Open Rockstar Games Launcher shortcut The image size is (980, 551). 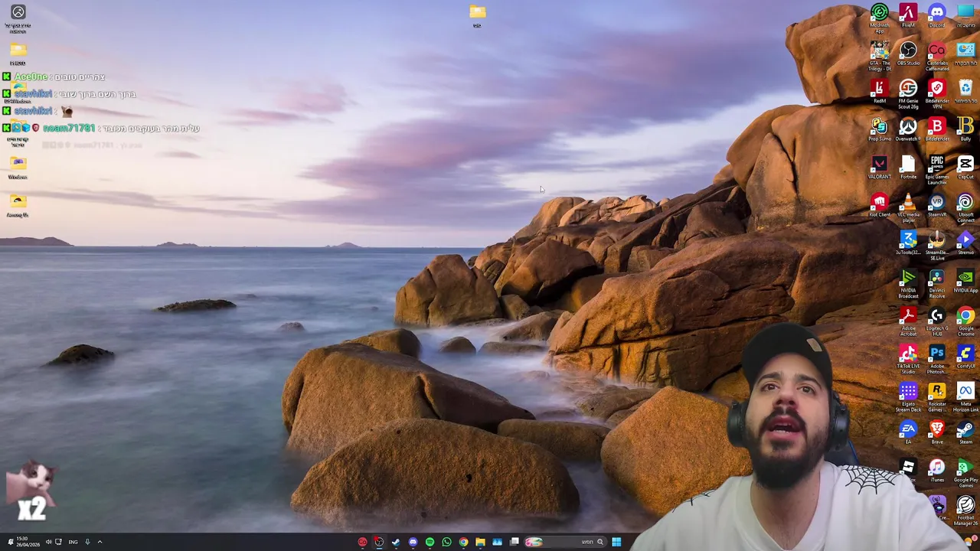[937, 398]
